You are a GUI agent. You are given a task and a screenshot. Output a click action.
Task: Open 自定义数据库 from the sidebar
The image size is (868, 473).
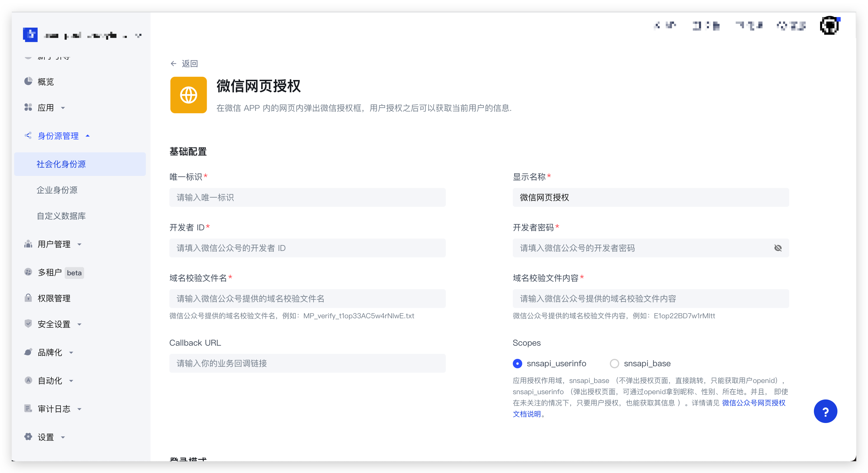(61, 216)
